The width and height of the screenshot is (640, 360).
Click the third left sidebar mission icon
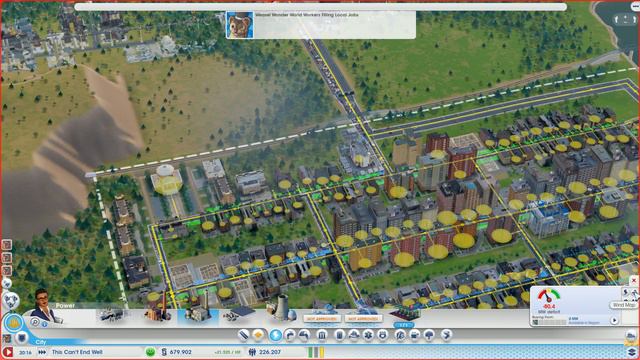coord(7,270)
